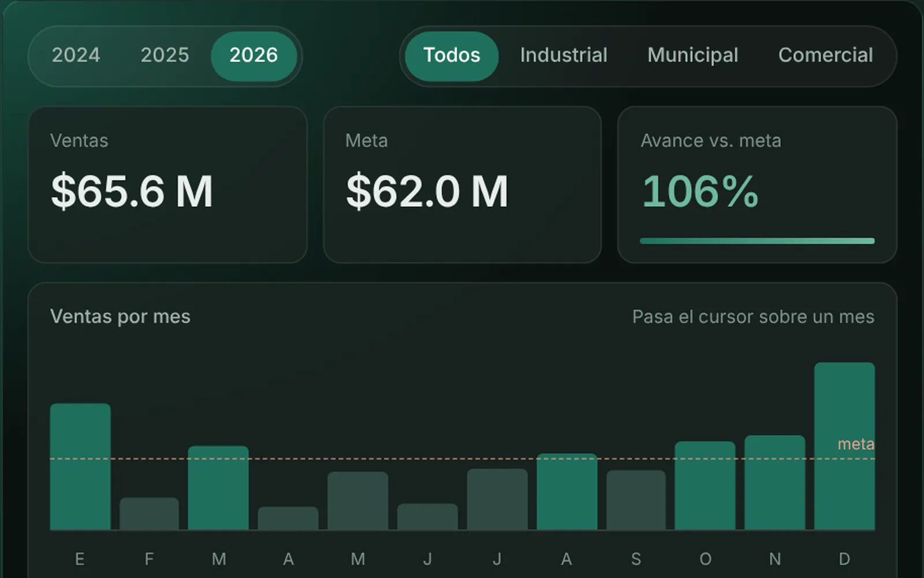Click the 'S' month axis label

636,559
